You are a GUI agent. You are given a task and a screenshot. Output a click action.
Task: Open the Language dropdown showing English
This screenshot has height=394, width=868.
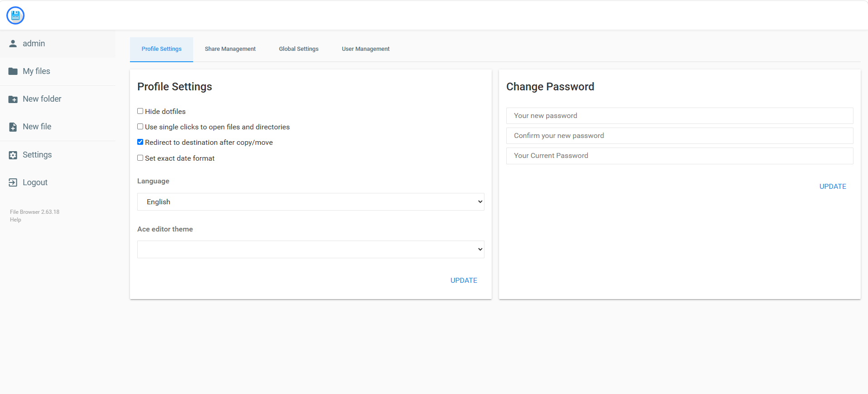click(x=311, y=202)
